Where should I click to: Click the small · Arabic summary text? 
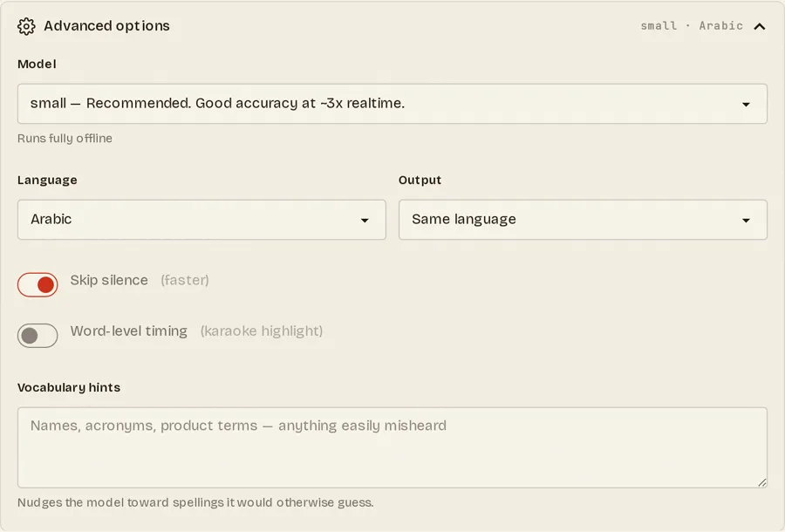pyautogui.click(x=692, y=26)
